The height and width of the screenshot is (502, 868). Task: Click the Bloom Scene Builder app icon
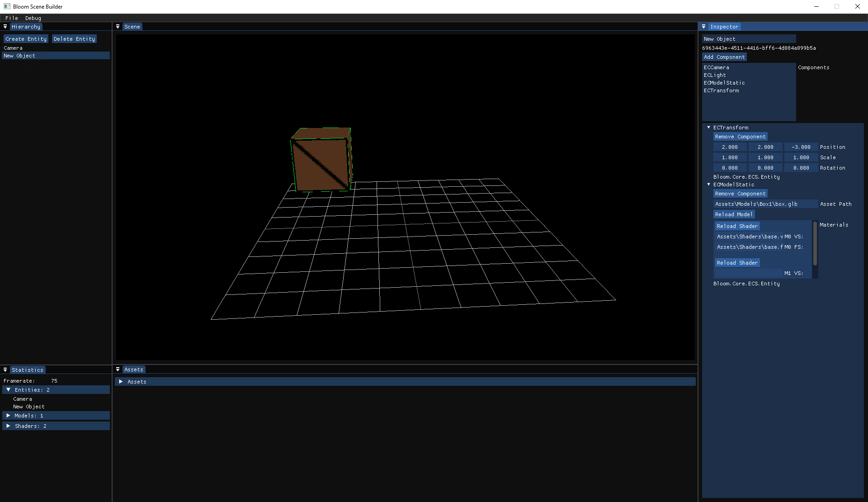(7, 6)
